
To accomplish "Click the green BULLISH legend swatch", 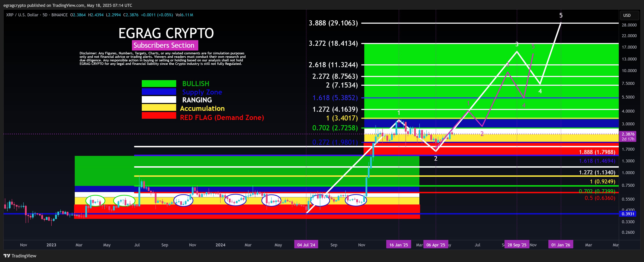I will (159, 83).
